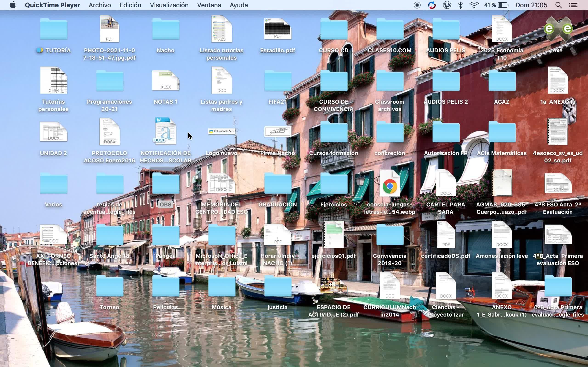Select the Estadillo.pdf file thumbnail
The image size is (588, 367).
pyautogui.click(x=278, y=29)
